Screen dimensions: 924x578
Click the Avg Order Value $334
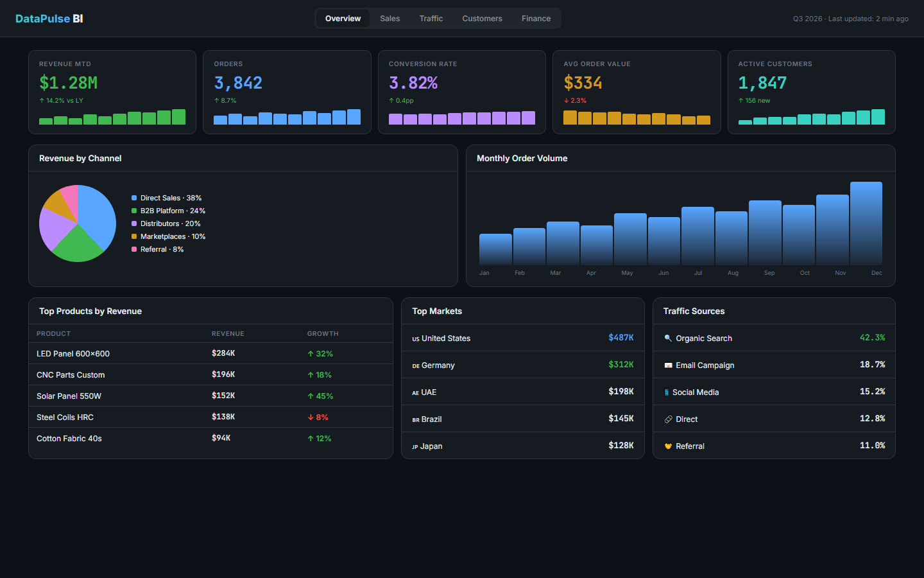tap(583, 83)
